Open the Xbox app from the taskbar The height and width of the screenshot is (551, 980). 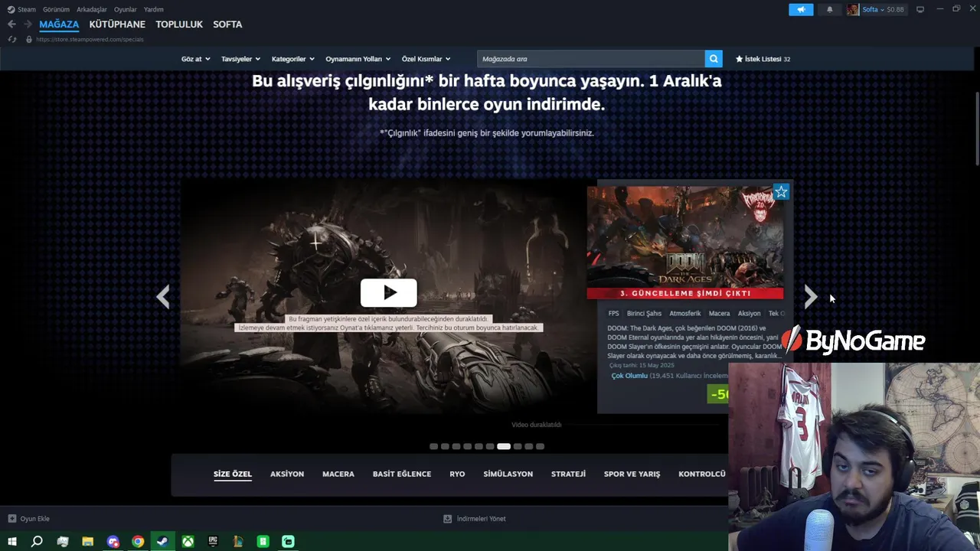coord(188,542)
